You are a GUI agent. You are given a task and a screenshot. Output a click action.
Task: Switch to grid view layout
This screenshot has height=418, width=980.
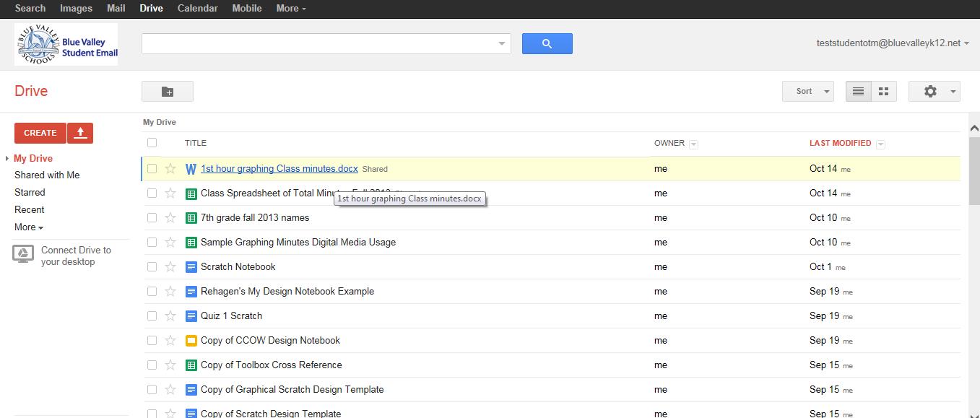tap(883, 92)
